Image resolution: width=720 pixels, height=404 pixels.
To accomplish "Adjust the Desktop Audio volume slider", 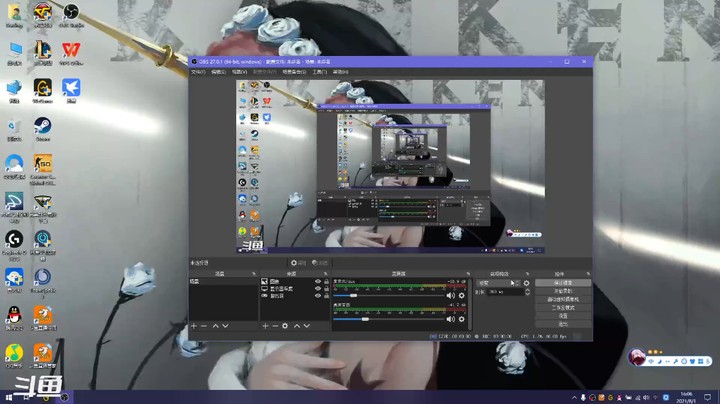I will (388, 319).
